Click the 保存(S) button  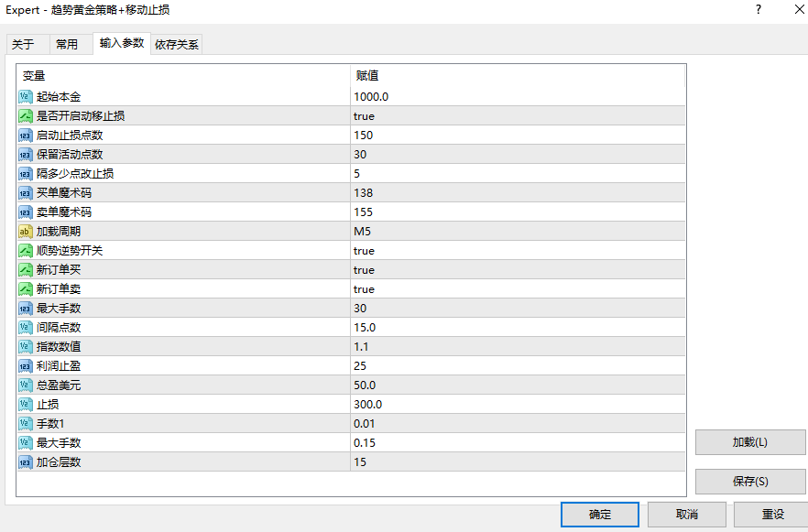pos(750,482)
